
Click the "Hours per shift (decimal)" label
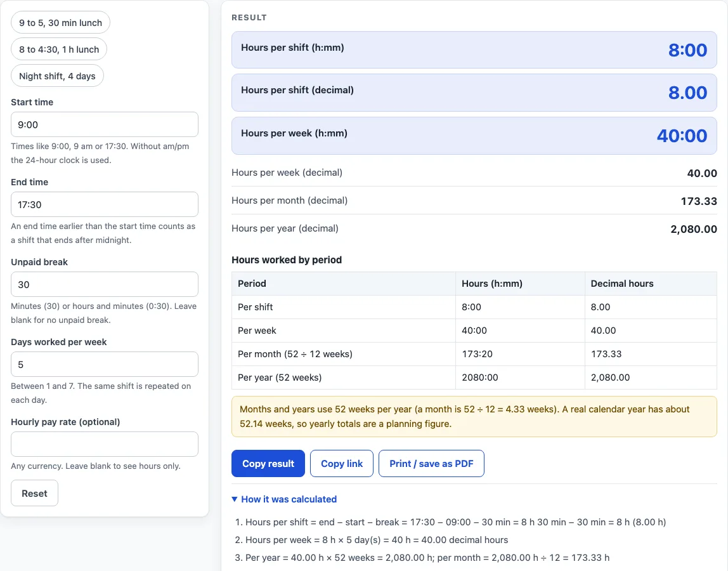(297, 90)
